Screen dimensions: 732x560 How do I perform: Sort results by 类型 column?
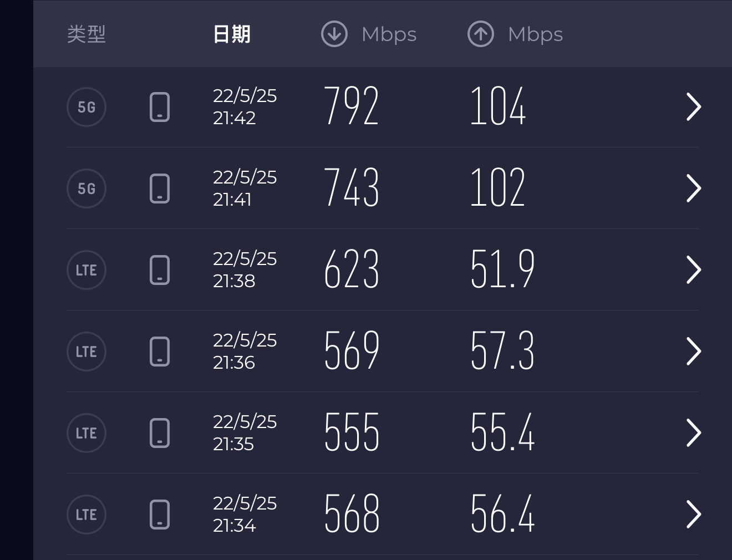[87, 34]
